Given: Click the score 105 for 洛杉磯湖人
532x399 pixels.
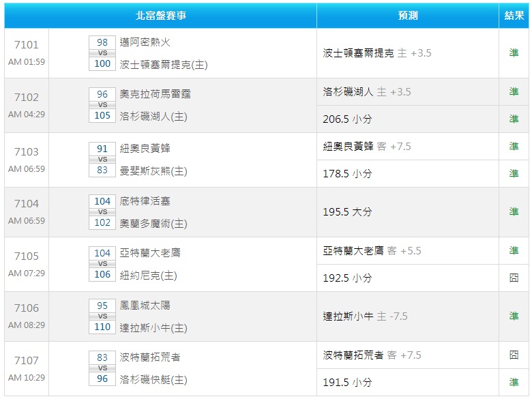Looking at the screenshot, I should 102,116.
